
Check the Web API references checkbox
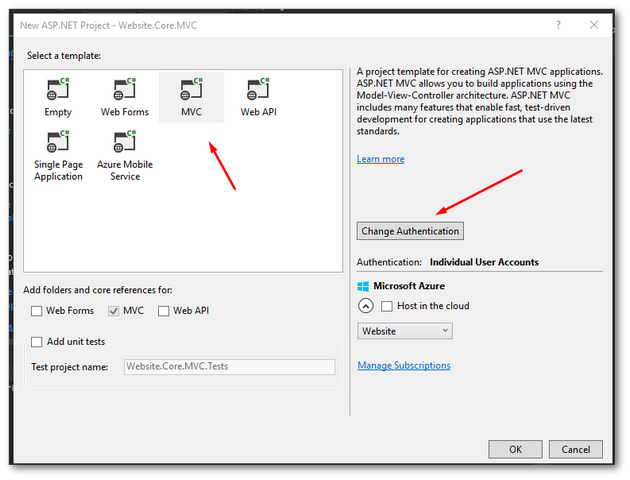(163, 311)
